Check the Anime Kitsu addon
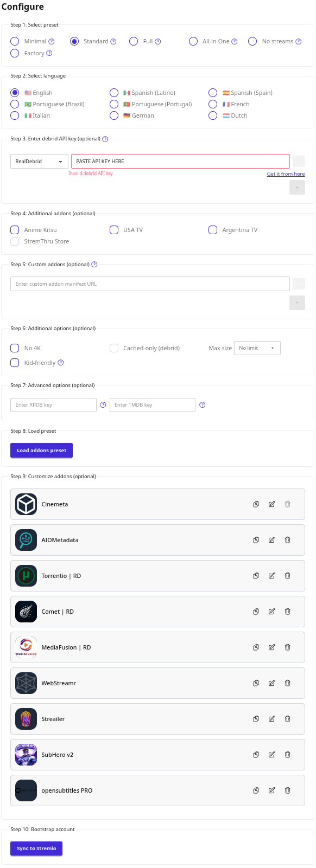 pos(14,229)
